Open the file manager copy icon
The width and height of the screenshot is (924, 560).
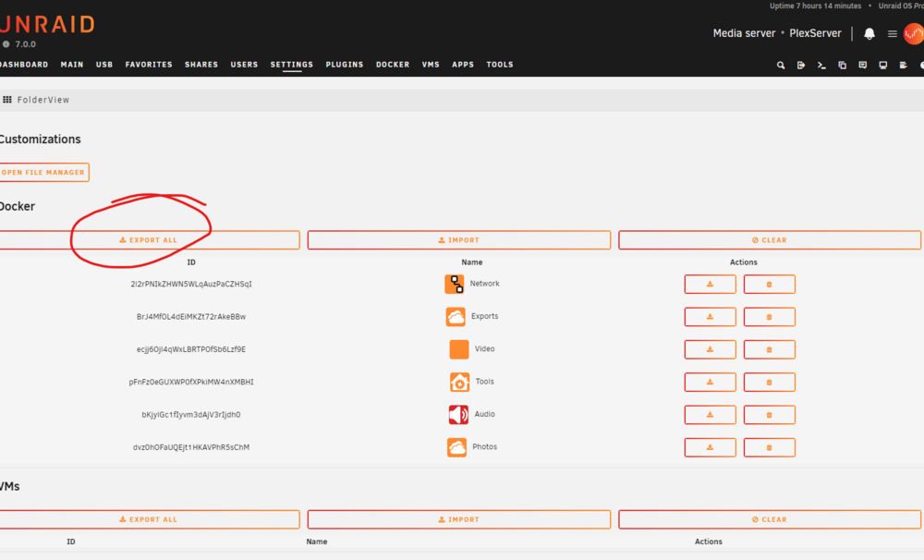[842, 65]
